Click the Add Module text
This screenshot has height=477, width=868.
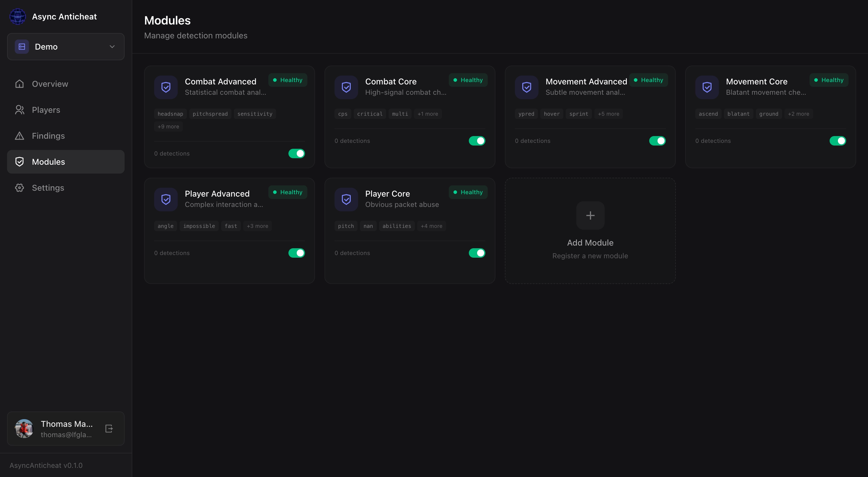(x=590, y=243)
